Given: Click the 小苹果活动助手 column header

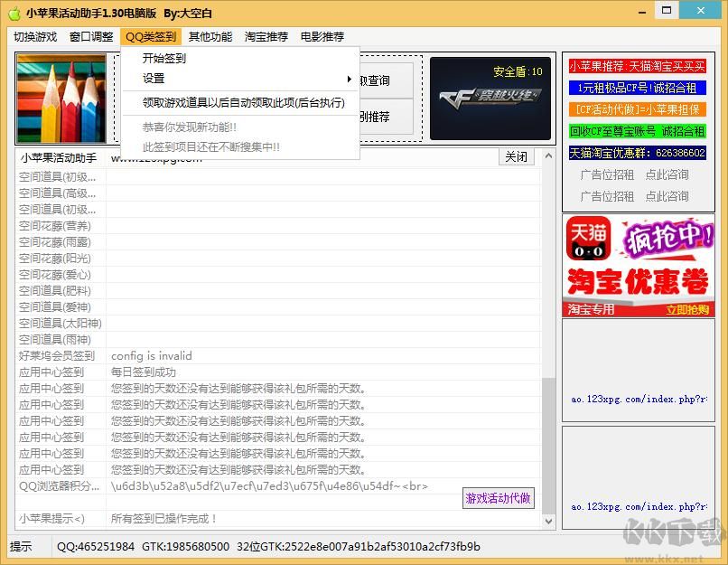Looking at the screenshot, I should click(59, 158).
